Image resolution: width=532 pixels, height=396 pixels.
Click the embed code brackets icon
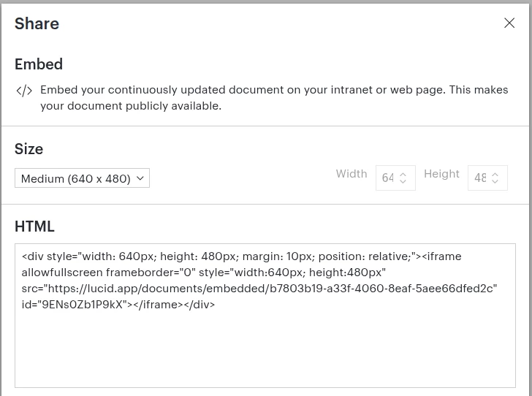pos(24,91)
